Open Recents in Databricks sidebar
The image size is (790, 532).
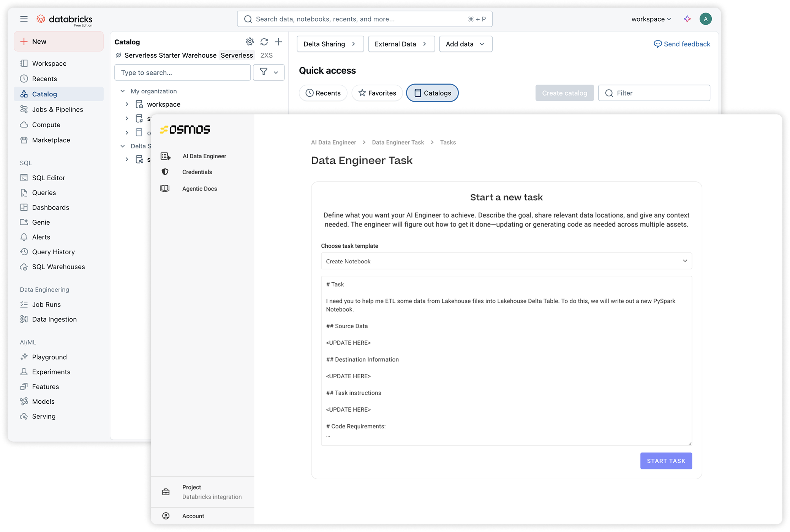[58, 79]
